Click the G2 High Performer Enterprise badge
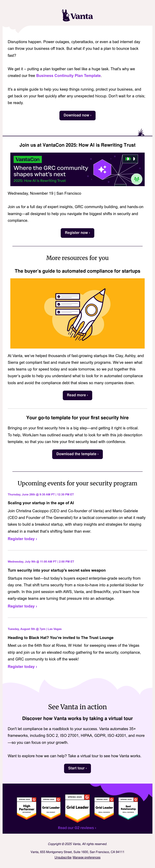This screenshot has height=868, width=155. [27, 808]
